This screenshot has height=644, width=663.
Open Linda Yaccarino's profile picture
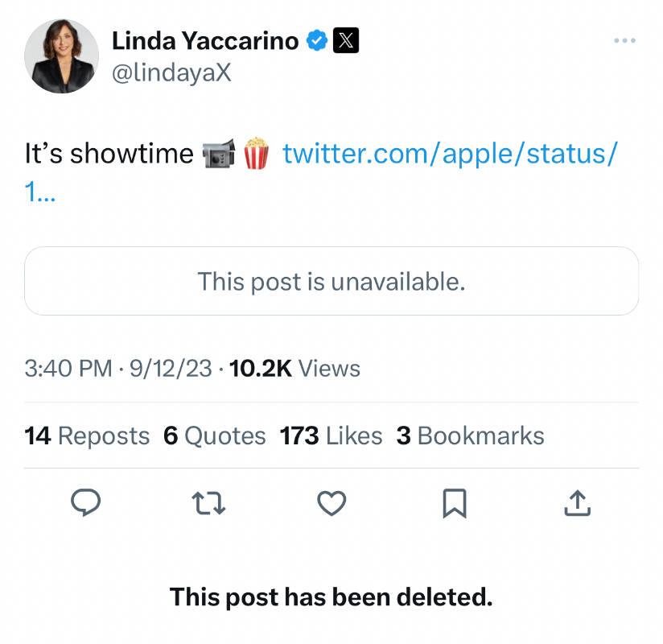(62, 56)
